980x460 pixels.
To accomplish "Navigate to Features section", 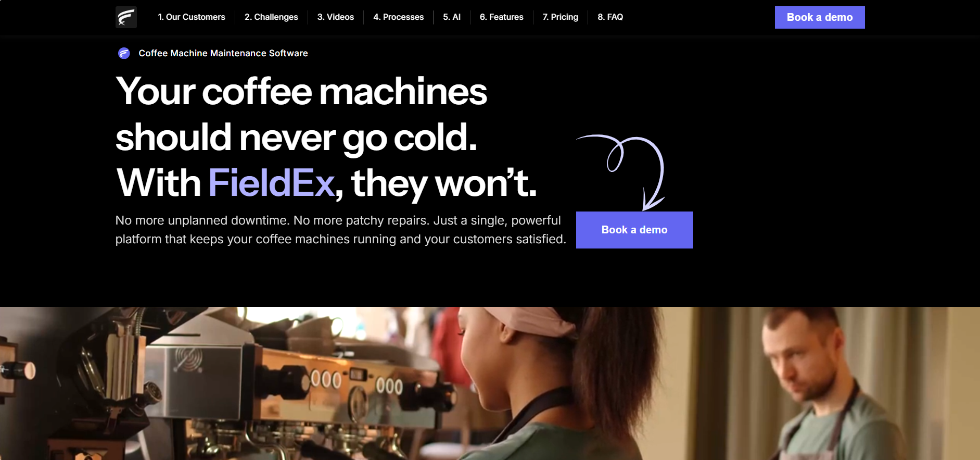I will (502, 17).
